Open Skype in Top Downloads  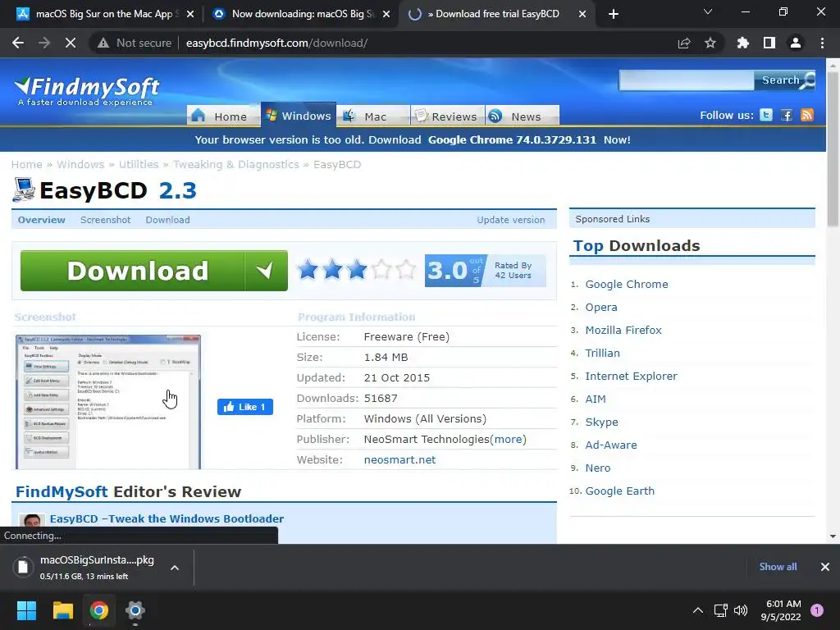[601, 422]
